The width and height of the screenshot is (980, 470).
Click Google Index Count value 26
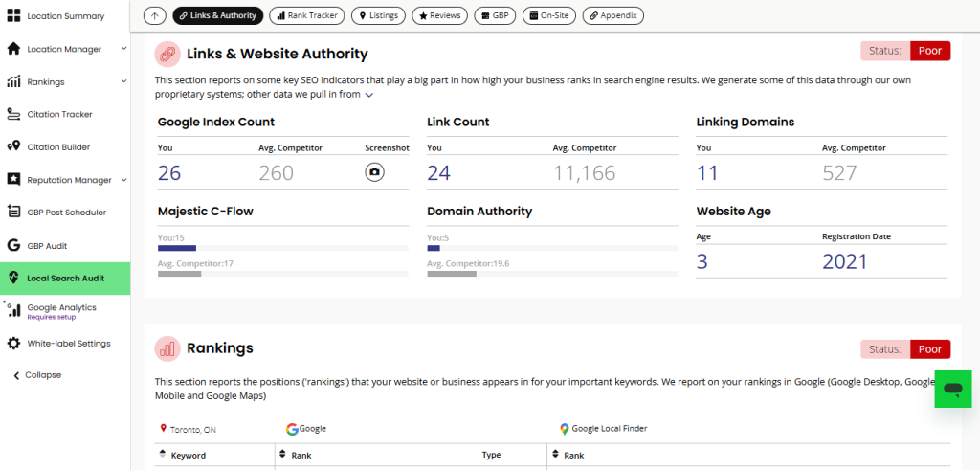pyautogui.click(x=169, y=172)
